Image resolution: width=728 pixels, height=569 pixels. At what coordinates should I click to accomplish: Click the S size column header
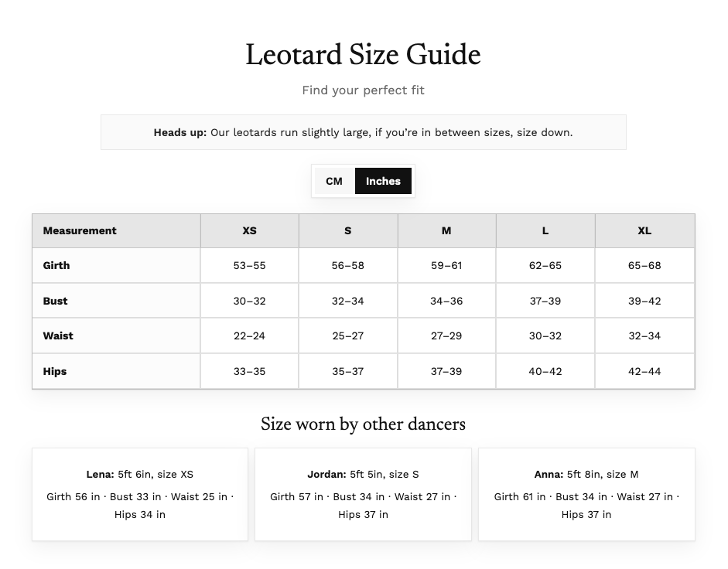point(347,230)
